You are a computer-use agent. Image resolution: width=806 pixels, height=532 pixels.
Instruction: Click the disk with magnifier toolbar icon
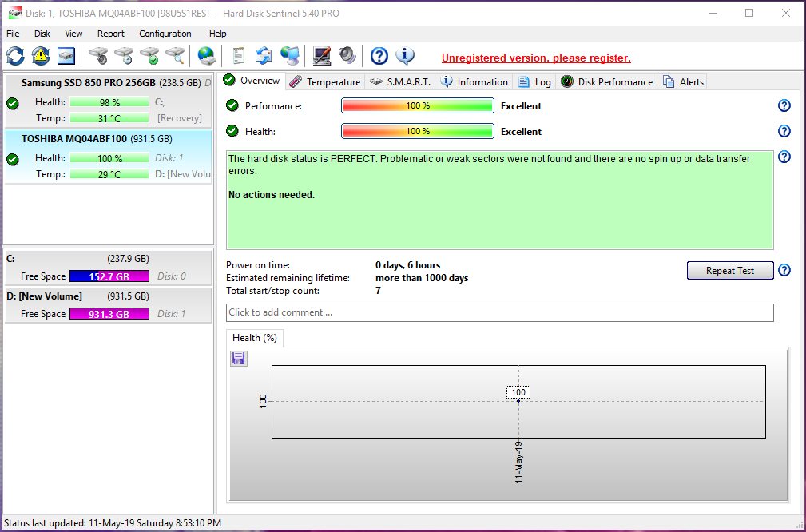[175, 56]
